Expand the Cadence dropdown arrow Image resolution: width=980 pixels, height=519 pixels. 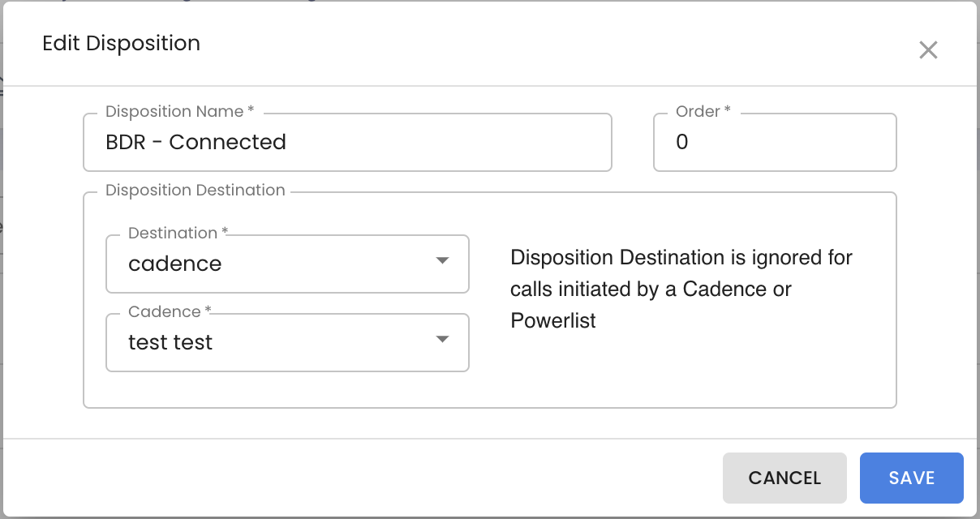442,340
